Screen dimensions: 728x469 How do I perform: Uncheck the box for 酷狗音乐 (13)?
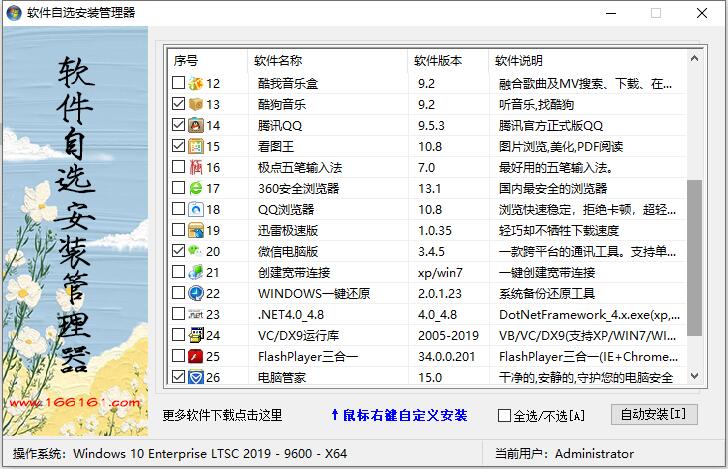click(x=178, y=104)
